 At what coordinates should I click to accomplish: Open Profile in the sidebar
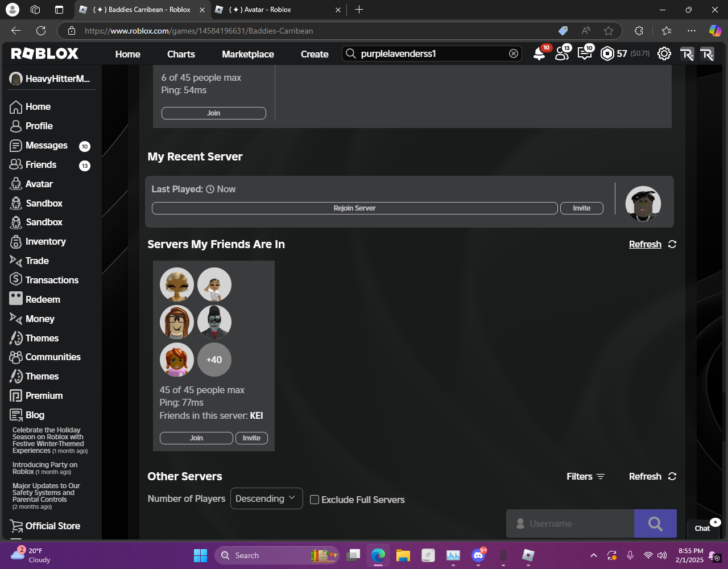[32, 126]
